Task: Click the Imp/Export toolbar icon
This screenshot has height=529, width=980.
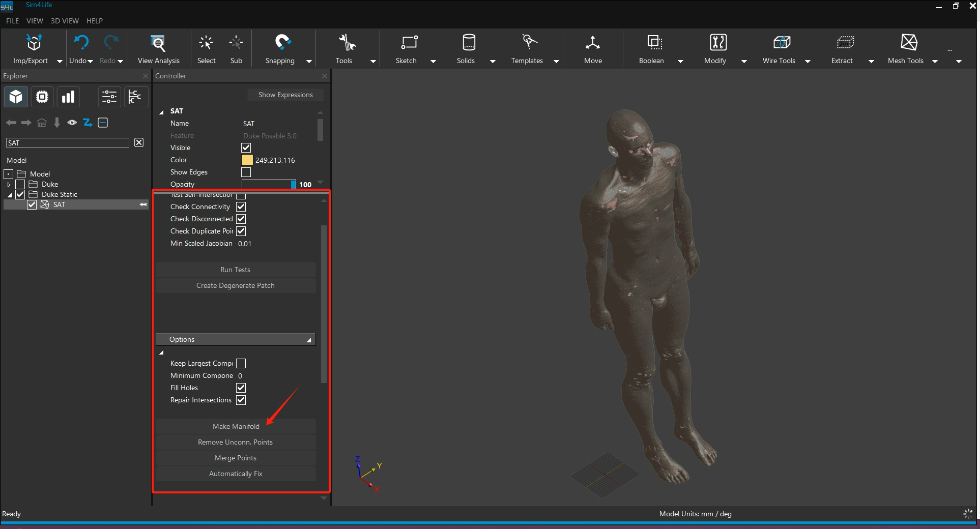Action: (34, 43)
